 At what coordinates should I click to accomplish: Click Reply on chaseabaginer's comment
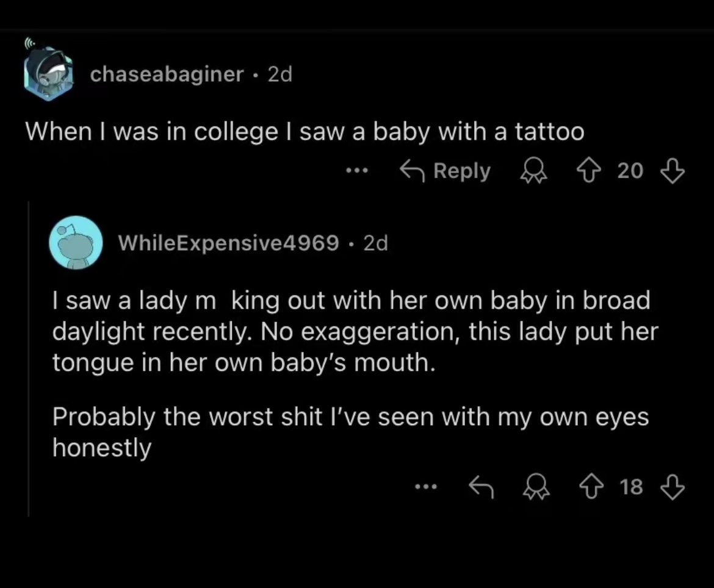[x=445, y=171]
